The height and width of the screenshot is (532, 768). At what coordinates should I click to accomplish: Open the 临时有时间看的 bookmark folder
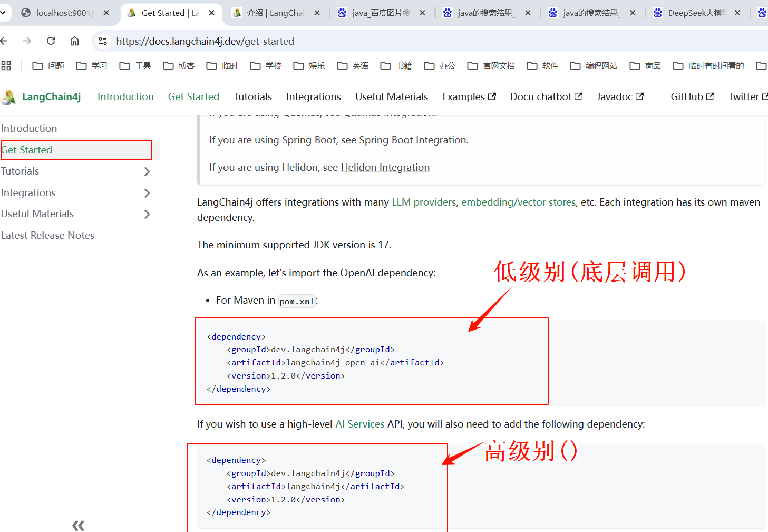pos(708,65)
